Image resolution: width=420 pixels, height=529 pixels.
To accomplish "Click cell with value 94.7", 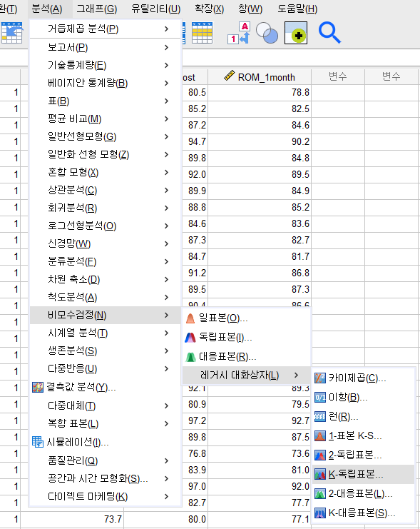I will tap(195, 141).
